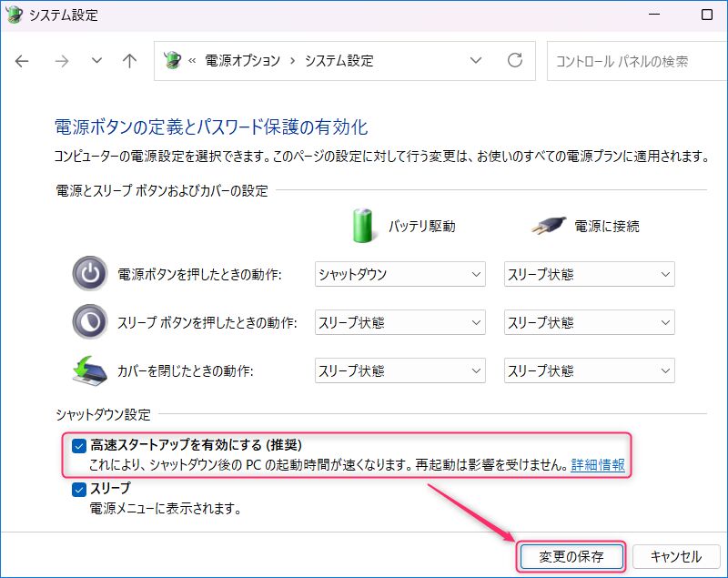Click the power options icon in the address bar
728x578 pixels.
[x=172, y=61]
